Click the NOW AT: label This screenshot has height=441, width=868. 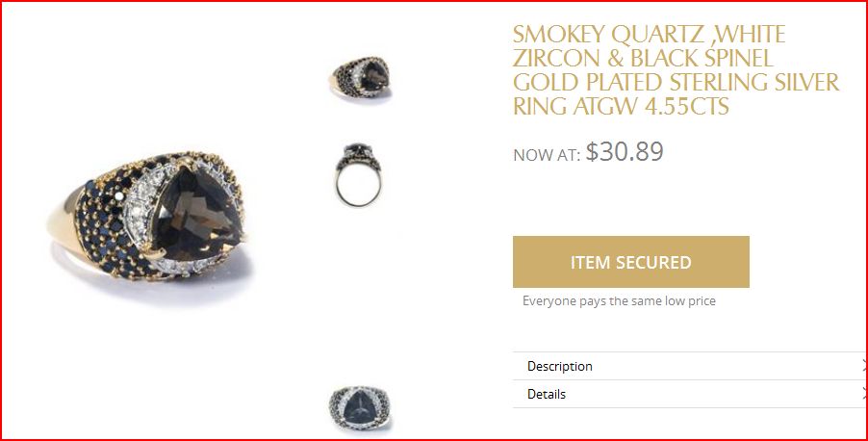coord(547,156)
